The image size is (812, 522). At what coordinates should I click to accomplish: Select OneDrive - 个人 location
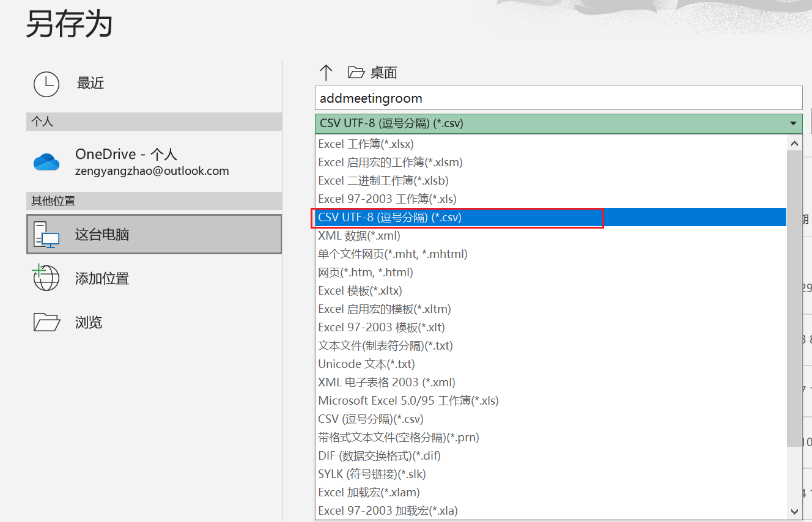click(154, 162)
